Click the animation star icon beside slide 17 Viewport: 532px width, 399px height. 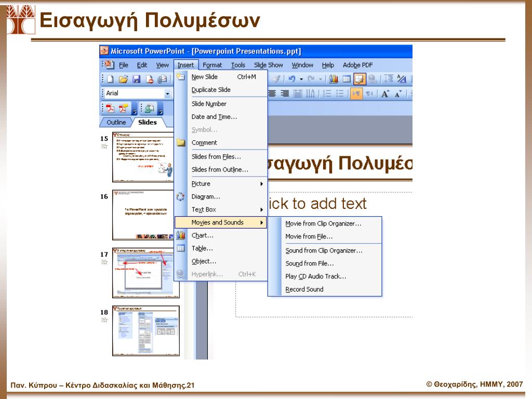click(104, 262)
